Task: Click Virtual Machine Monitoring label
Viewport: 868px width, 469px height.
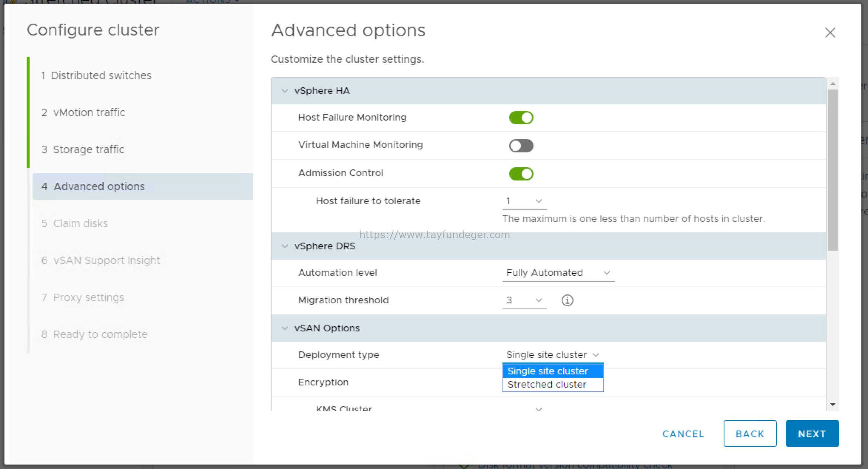Action: click(x=360, y=145)
